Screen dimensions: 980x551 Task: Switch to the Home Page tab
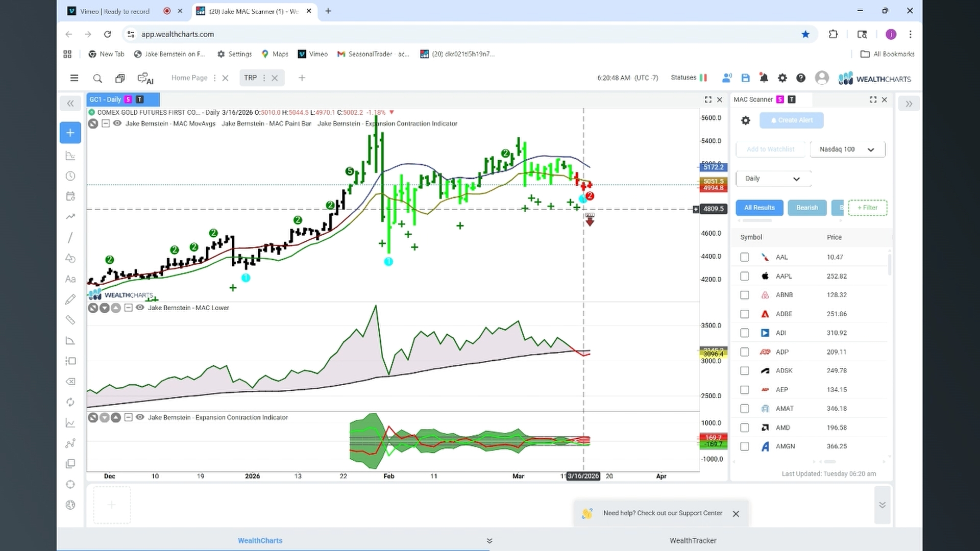[x=189, y=78]
